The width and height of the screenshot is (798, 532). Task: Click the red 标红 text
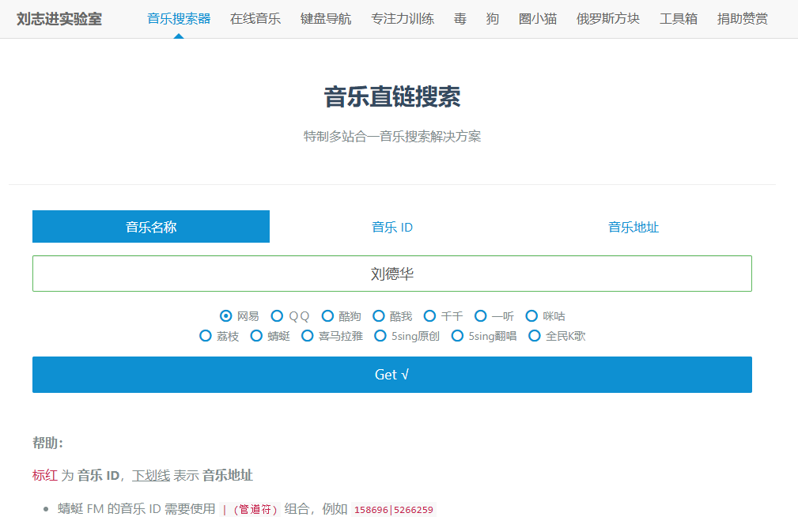[x=45, y=475]
